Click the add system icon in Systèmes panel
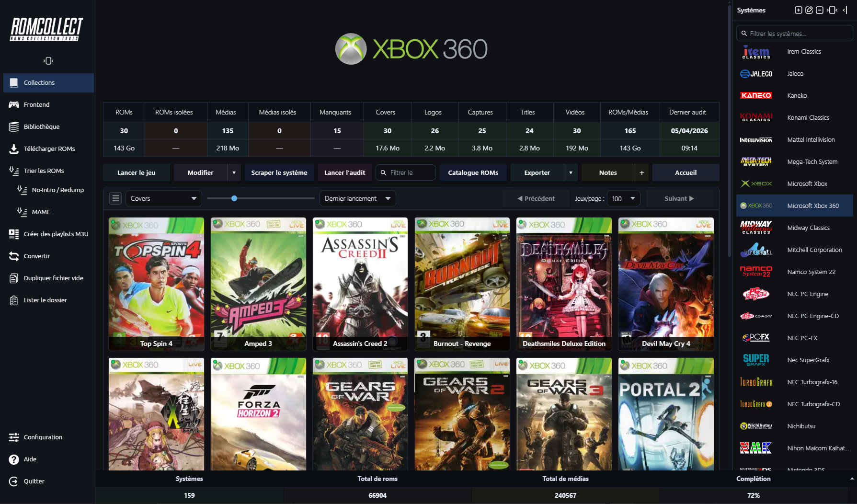 (x=798, y=10)
